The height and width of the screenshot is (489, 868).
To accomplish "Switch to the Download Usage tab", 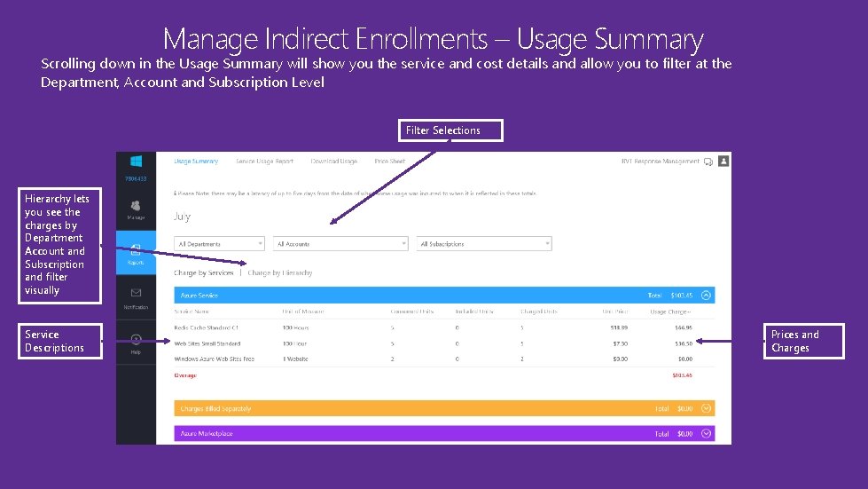I will click(333, 162).
